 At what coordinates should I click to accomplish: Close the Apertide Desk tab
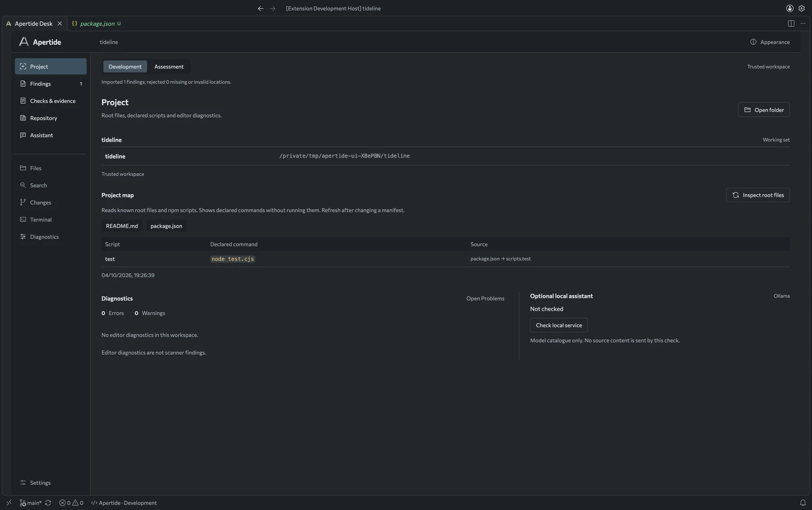tap(60, 23)
